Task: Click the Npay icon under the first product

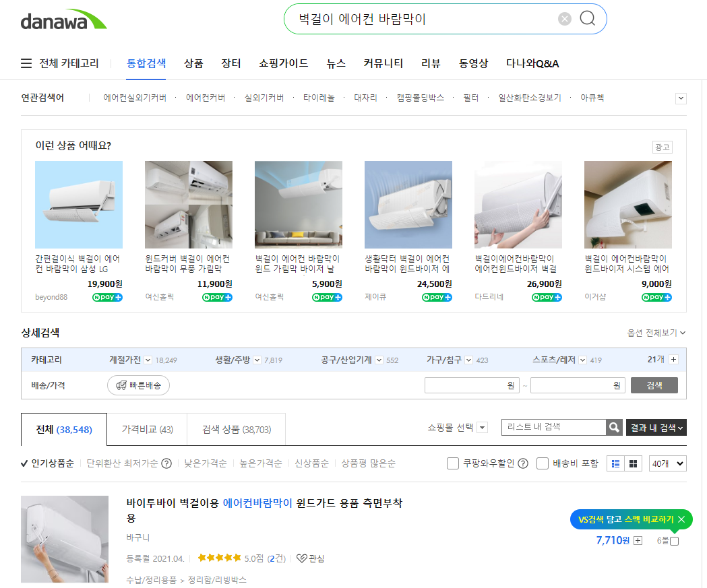Action: point(106,296)
